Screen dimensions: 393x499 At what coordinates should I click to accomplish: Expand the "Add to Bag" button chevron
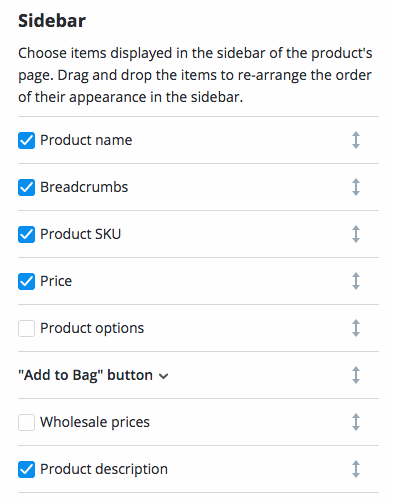tap(163, 376)
